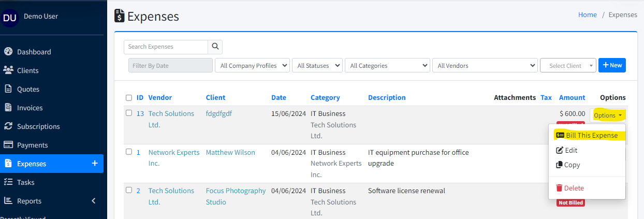Screen dimensions: 644x219
Task: Open the Tasks checklist icon
Action: [x=8, y=182]
